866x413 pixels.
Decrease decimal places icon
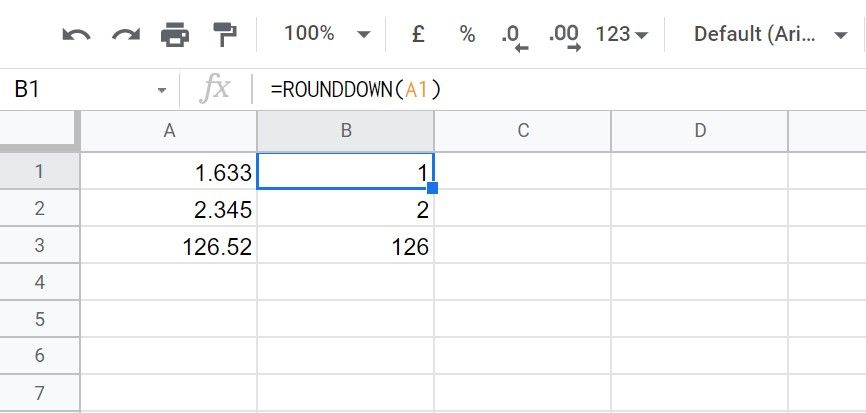(515, 36)
